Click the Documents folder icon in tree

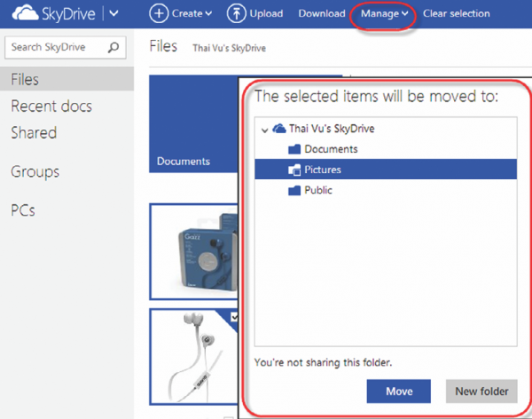tap(294, 149)
